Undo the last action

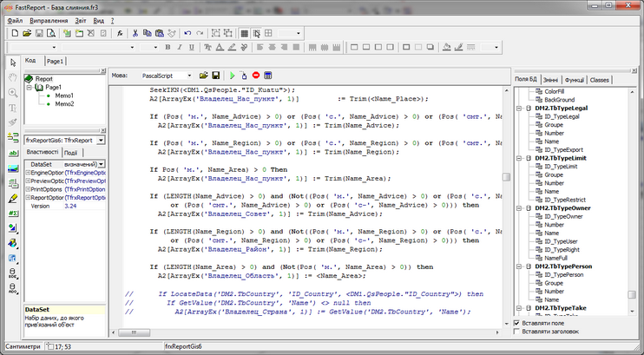tap(187, 33)
